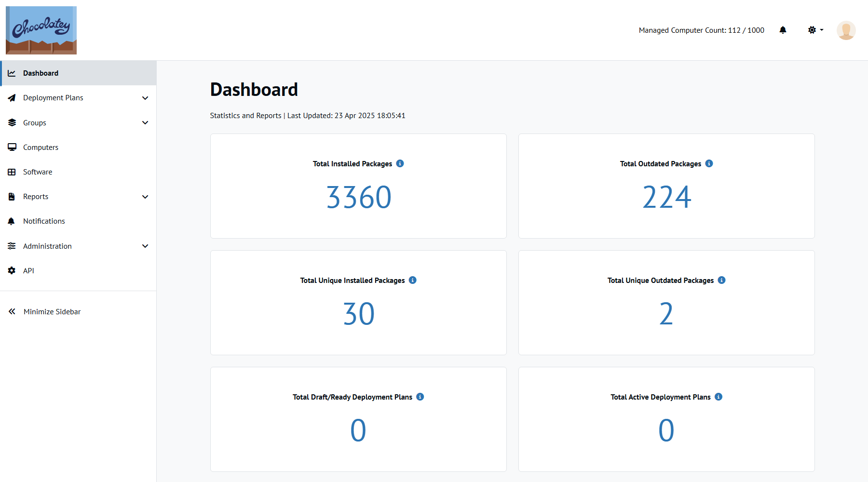Viewport: 868px width, 482px height.
Task: Click Total Active Deployment Plans title
Action: (x=661, y=397)
